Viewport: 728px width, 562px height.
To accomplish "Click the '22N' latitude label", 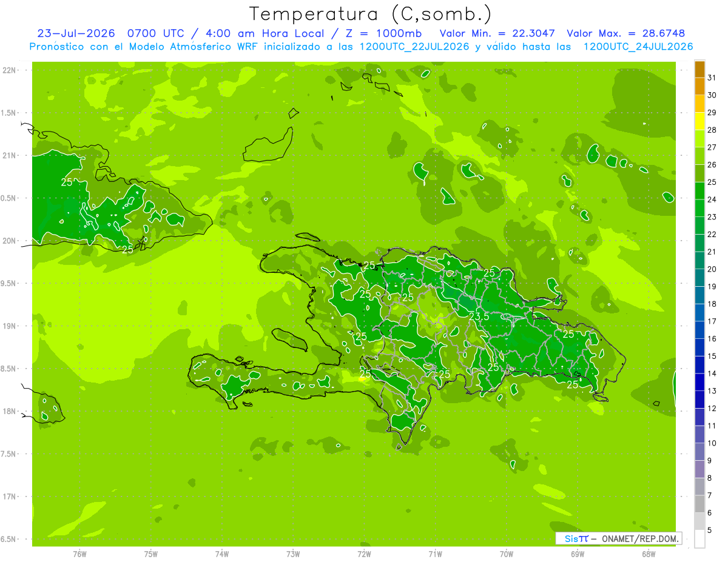I will [x=8, y=70].
